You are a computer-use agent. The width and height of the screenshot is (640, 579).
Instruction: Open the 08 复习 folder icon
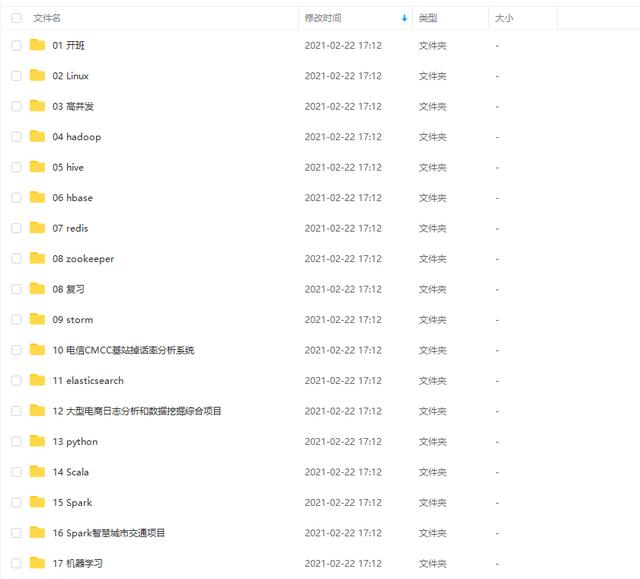37,288
